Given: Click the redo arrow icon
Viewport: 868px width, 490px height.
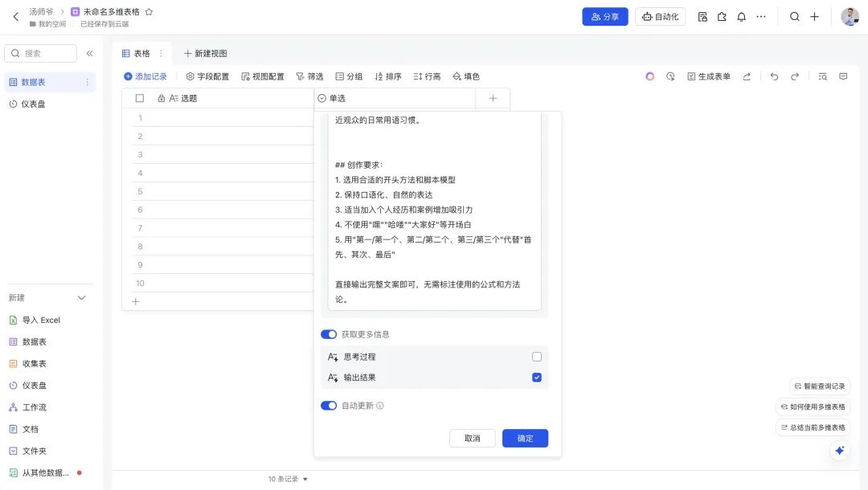Looking at the screenshot, I should (795, 76).
